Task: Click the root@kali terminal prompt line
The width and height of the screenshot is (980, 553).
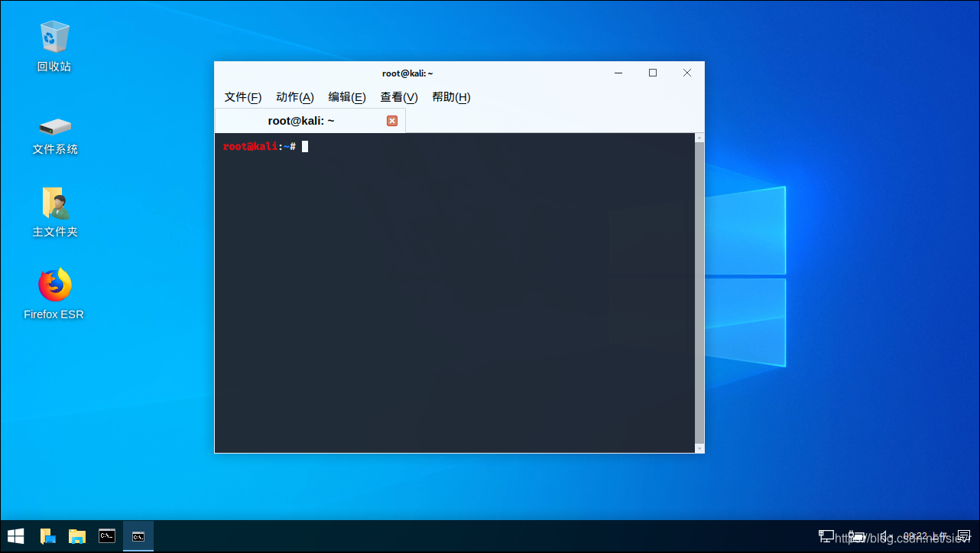Action: point(265,146)
